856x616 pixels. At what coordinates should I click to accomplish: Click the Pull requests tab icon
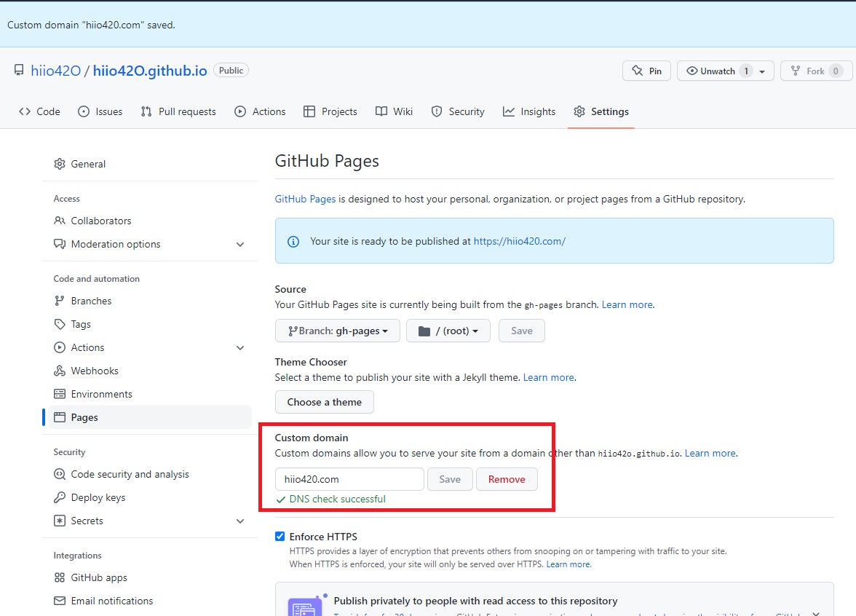pyautogui.click(x=146, y=111)
